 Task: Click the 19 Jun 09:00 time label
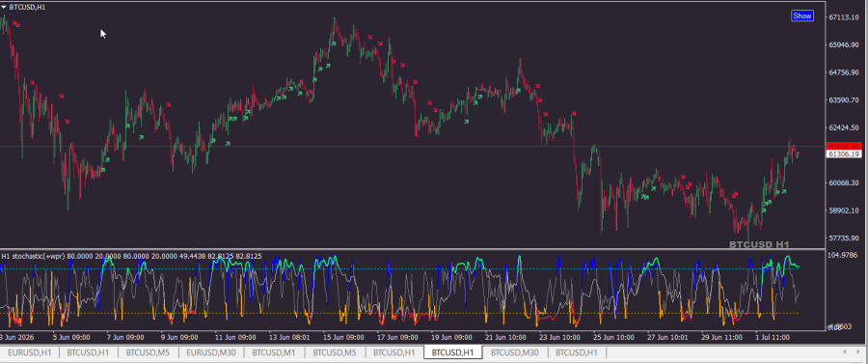pyautogui.click(x=451, y=337)
